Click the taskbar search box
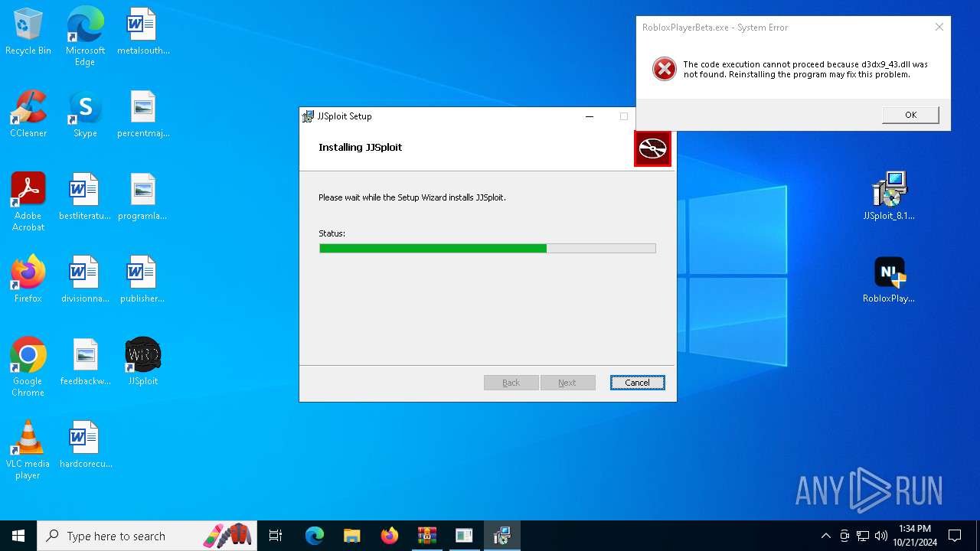Screen dimensions: 980x551 click(x=148, y=536)
